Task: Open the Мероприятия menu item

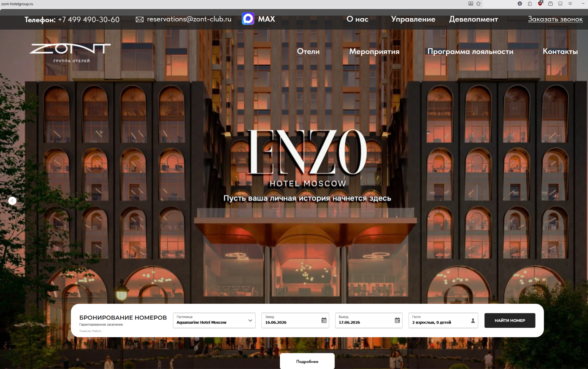Action: pos(374,51)
